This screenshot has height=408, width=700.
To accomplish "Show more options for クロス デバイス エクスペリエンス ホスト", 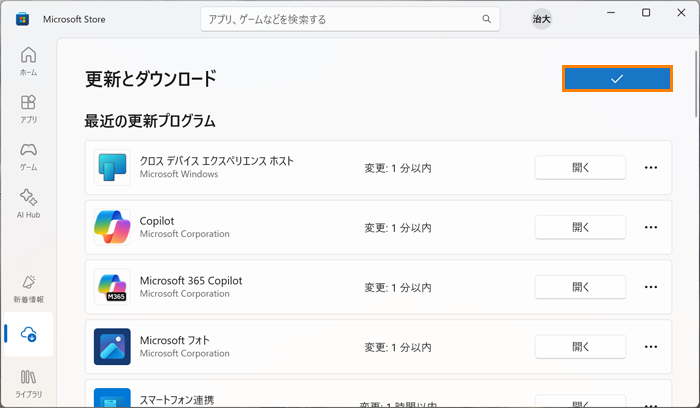I will tap(650, 167).
